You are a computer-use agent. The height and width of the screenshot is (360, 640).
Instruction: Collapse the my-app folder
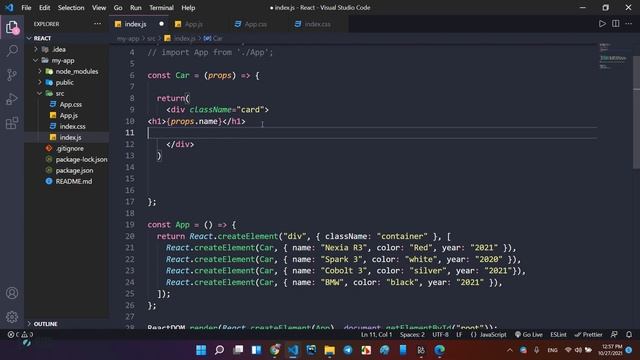(36, 60)
